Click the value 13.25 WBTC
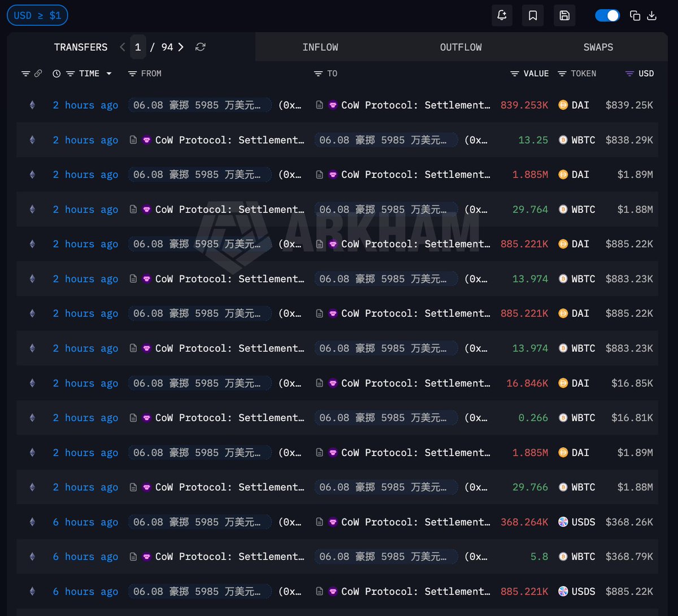 pyautogui.click(x=534, y=140)
